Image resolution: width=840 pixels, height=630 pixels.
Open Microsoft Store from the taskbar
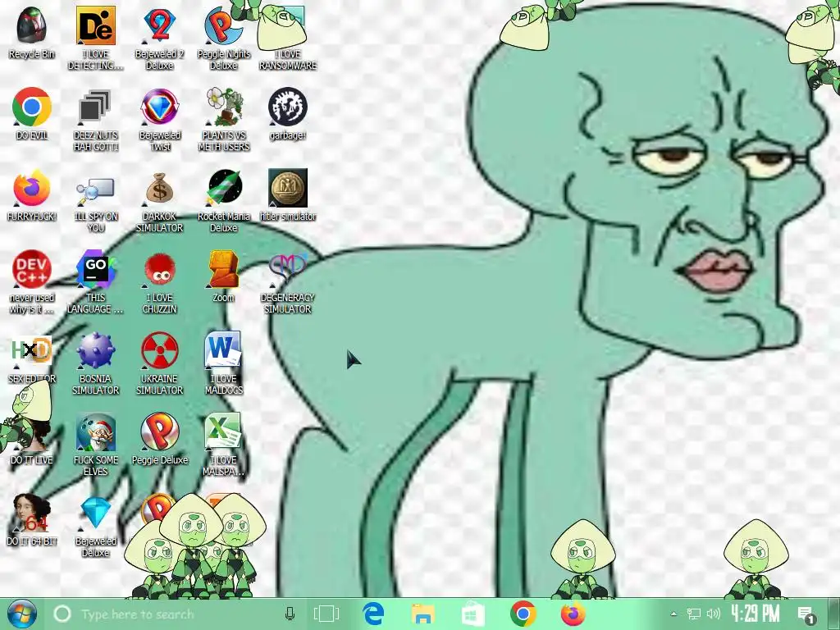pos(473,614)
